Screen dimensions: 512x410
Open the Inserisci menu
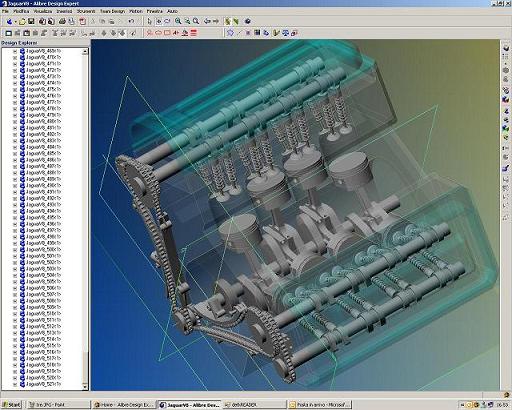click(64, 11)
